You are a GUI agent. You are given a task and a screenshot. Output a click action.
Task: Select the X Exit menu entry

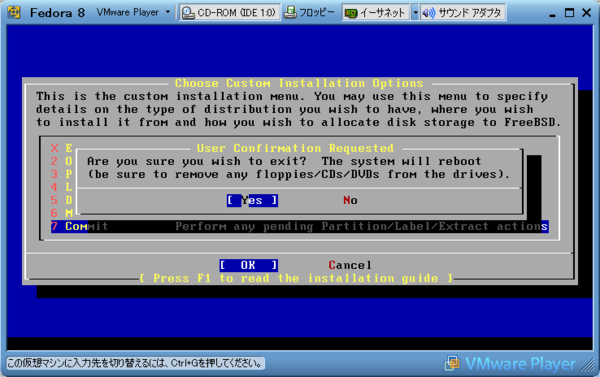click(61, 148)
